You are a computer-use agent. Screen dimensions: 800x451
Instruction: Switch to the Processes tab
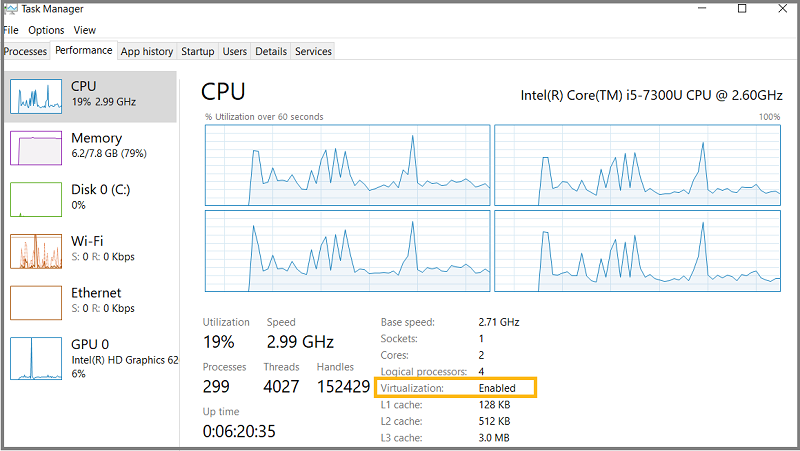pyautogui.click(x=25, y=51)
